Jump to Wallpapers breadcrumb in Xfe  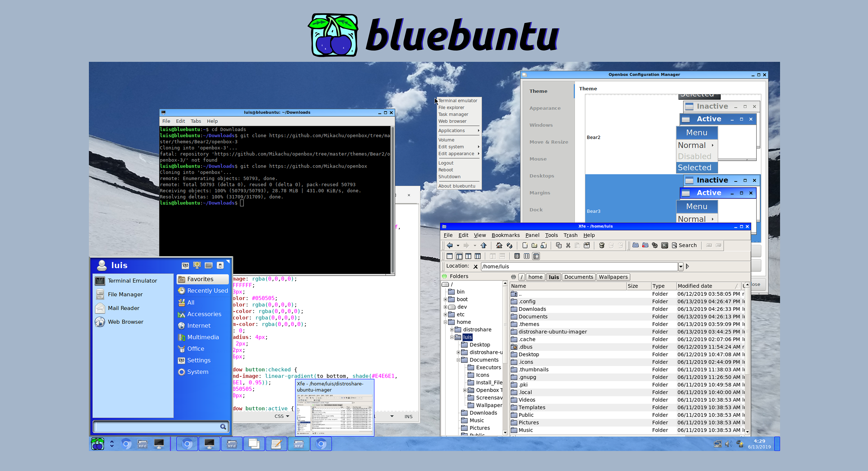613,277
